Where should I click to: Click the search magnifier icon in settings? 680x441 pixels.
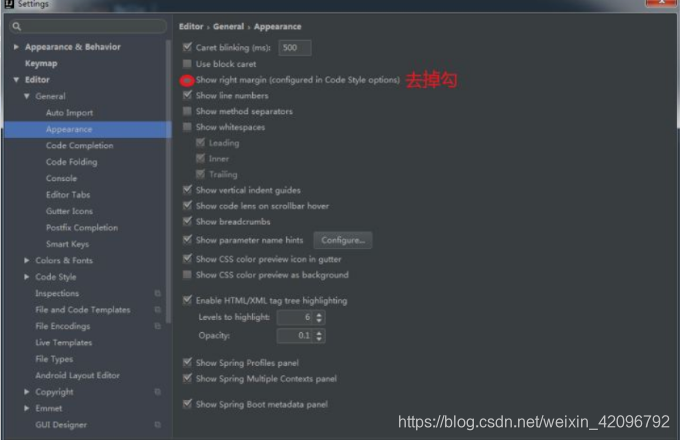(16, 26)
